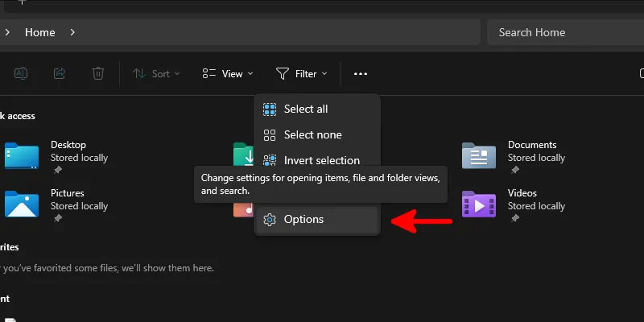Click the Sort arrows icon
The image size is (644, 322).
click(x=139, y=74)
